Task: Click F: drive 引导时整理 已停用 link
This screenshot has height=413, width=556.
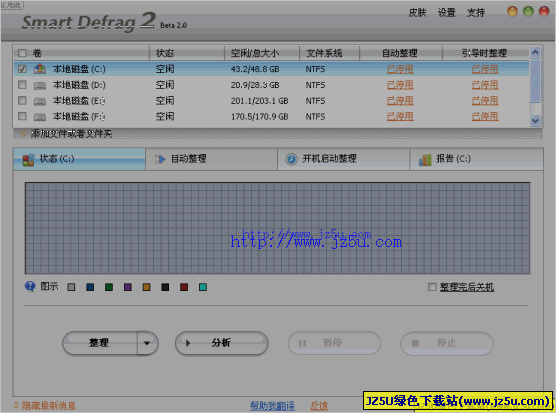Action: [485, 116]
